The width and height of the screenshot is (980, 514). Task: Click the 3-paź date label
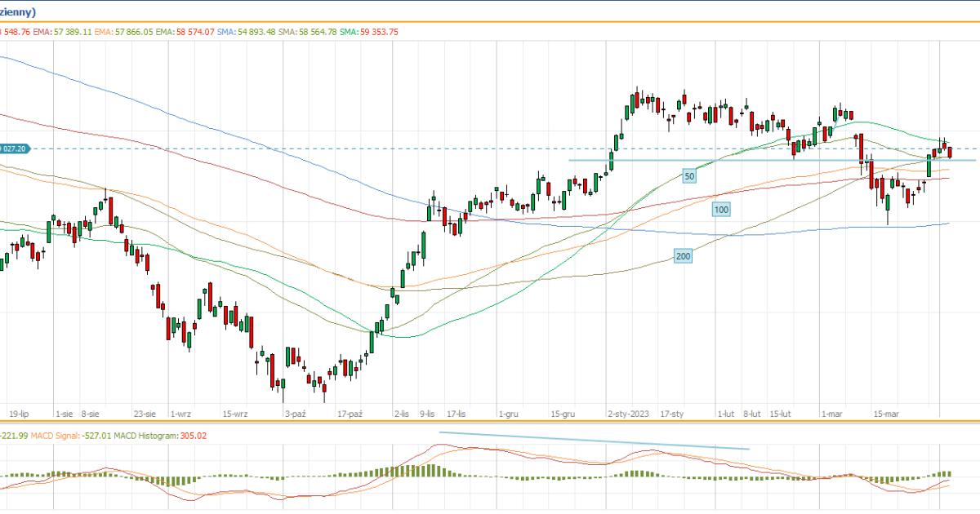pos(295,414)
